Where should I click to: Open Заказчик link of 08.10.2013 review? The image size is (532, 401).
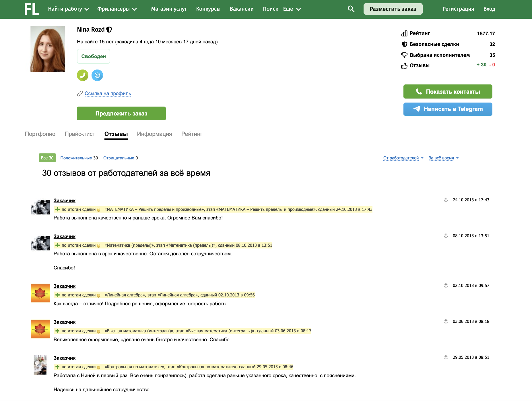[65, 236]
